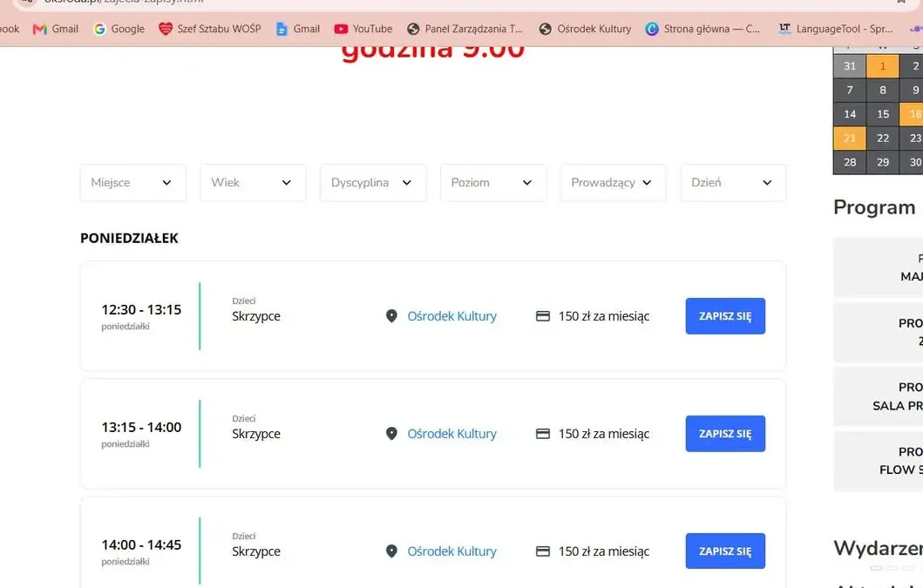Select day 7 in the calendar
Screen dimensions: 923x588
click(850, 90)
